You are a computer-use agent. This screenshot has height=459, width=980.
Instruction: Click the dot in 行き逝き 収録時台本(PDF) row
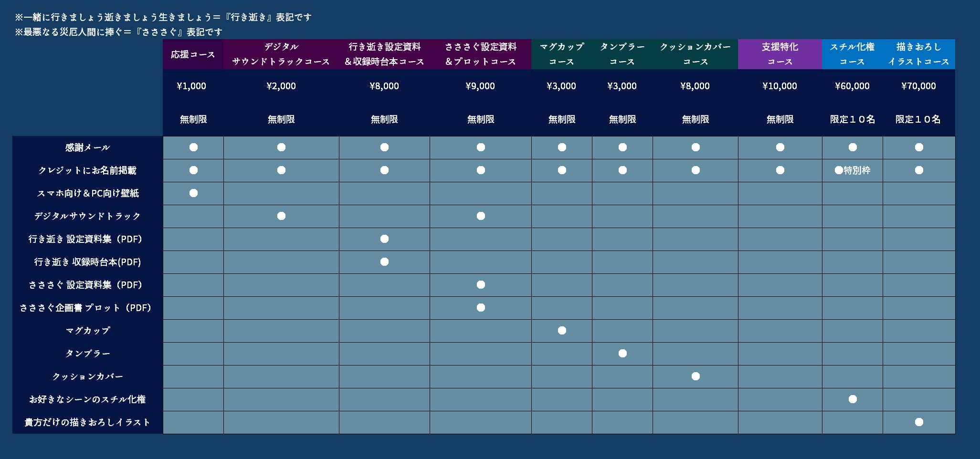coord(384,262)
